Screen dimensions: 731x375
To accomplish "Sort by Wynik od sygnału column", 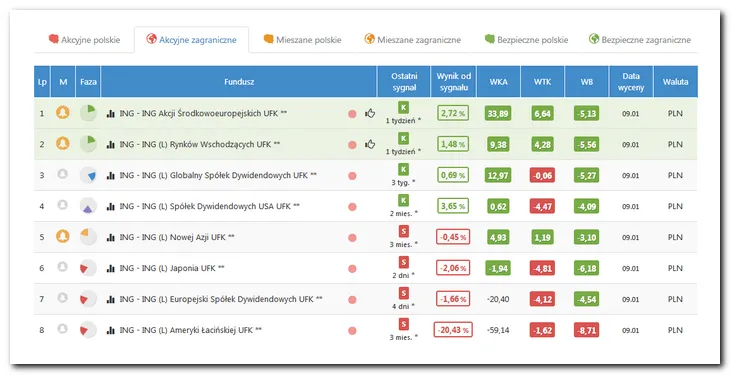I will (x=454, y=82).
